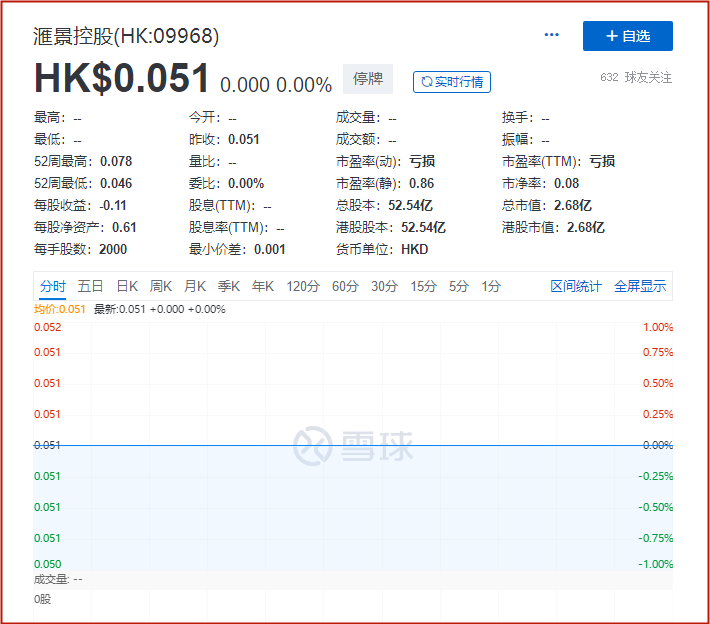Click the 市净率 value 0.08
710x624 pixels.
pos(566,183)
